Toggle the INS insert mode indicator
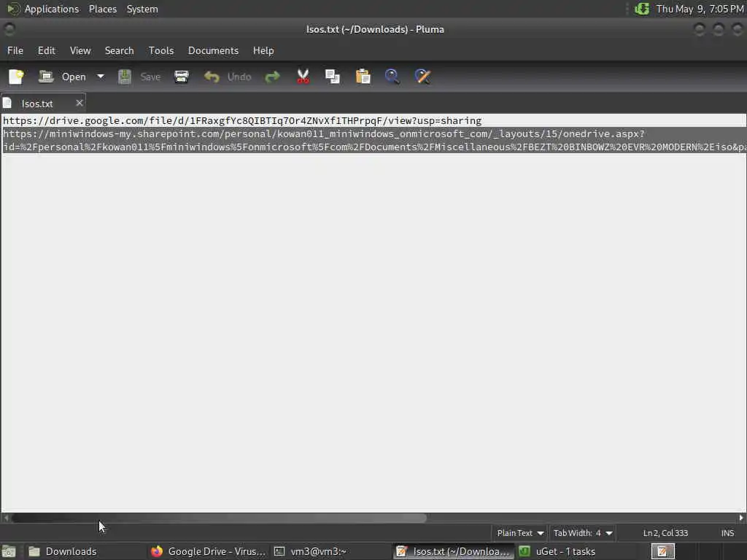 coord(727,533)
